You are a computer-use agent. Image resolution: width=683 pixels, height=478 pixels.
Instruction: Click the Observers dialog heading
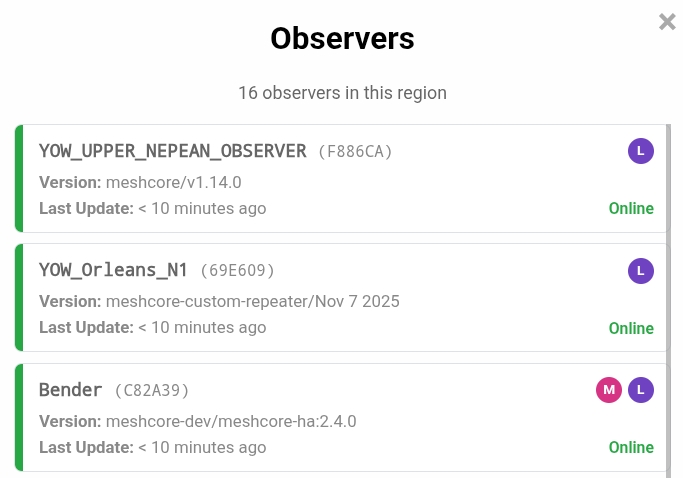(342, 39)
